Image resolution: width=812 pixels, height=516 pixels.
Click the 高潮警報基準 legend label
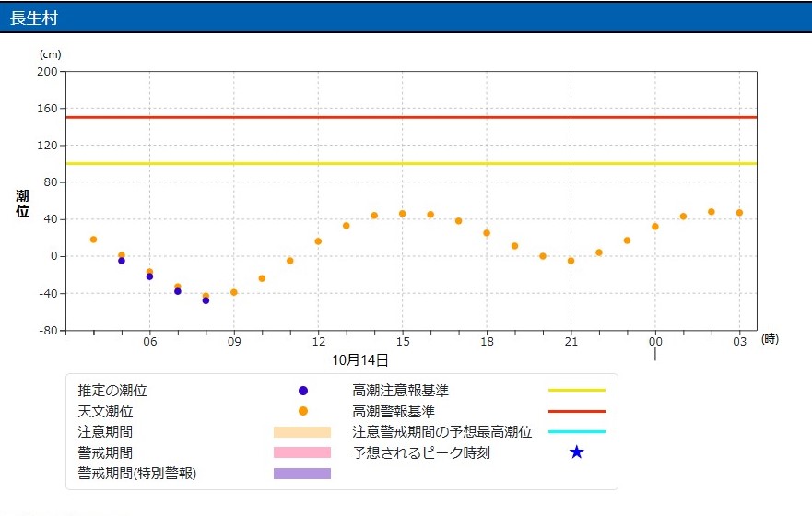(394, 412)
